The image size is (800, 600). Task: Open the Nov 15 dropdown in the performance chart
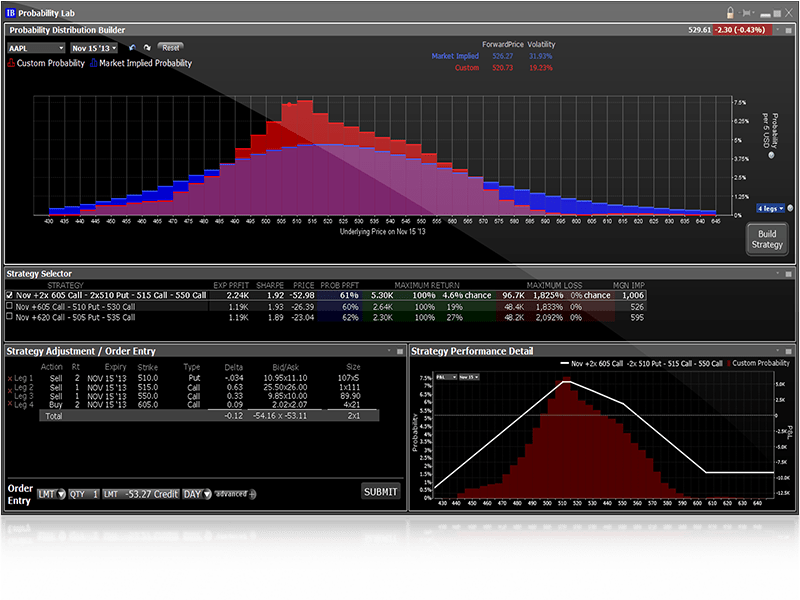point(469,377)
